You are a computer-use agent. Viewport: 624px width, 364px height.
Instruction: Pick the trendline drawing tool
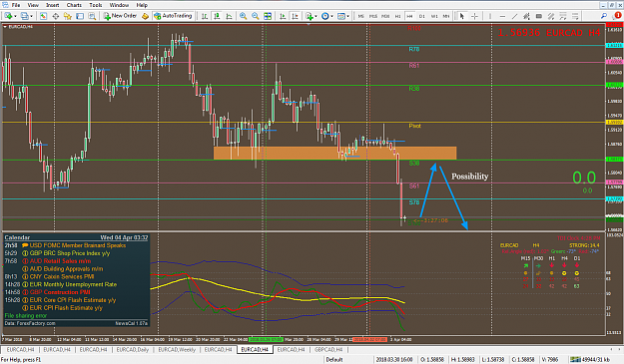click(514, 16)
